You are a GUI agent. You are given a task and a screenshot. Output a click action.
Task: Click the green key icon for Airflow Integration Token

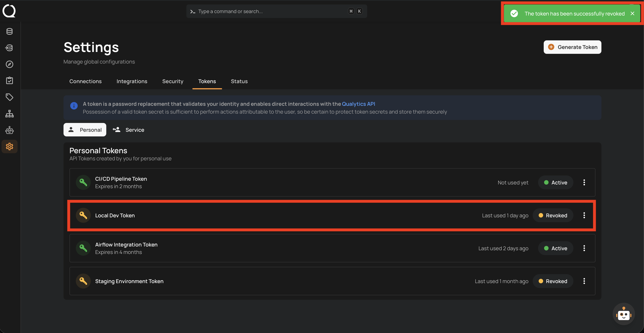[x=83, y=248]
